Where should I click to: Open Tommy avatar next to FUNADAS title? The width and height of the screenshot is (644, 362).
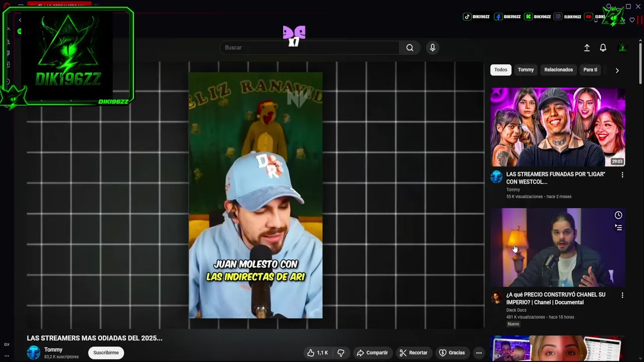click(497, 176)
